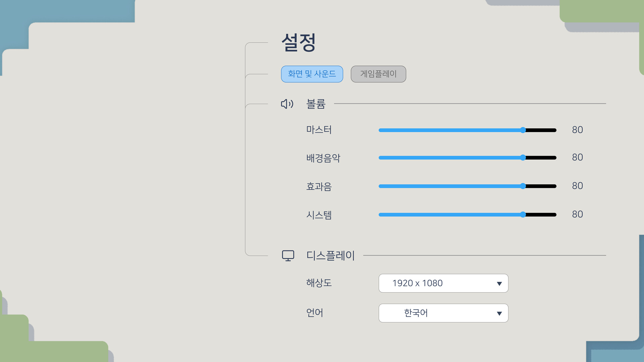The height and width of the screenshot is (362, 644).
Task: Click the 마스터 volume value 80
Action: 577,130
